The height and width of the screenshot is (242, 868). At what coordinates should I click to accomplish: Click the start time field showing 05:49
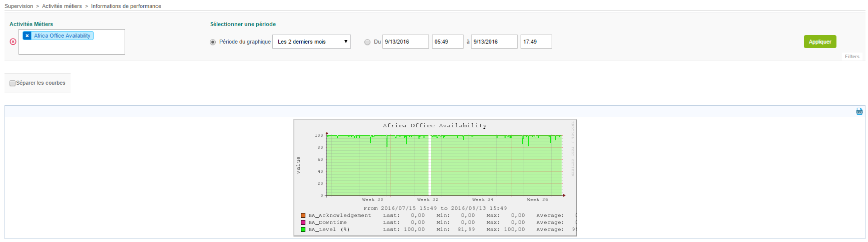click(448, 42)
